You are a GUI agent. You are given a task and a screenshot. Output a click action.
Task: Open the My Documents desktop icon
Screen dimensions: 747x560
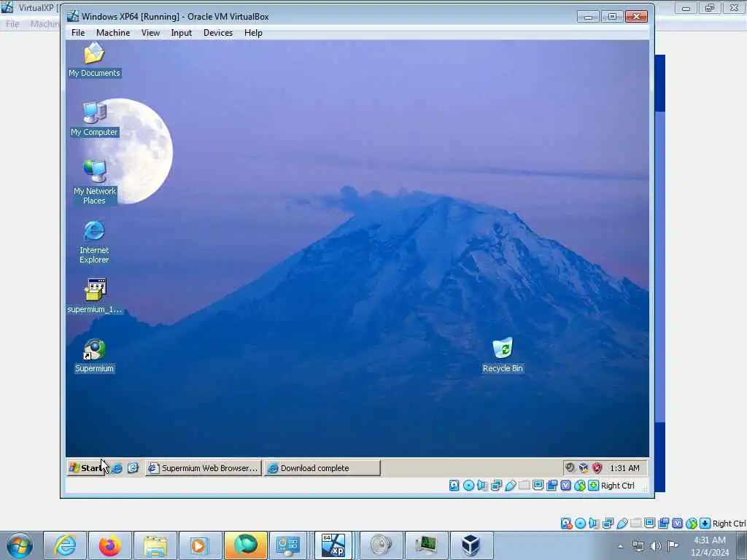[x=94, y=60]
